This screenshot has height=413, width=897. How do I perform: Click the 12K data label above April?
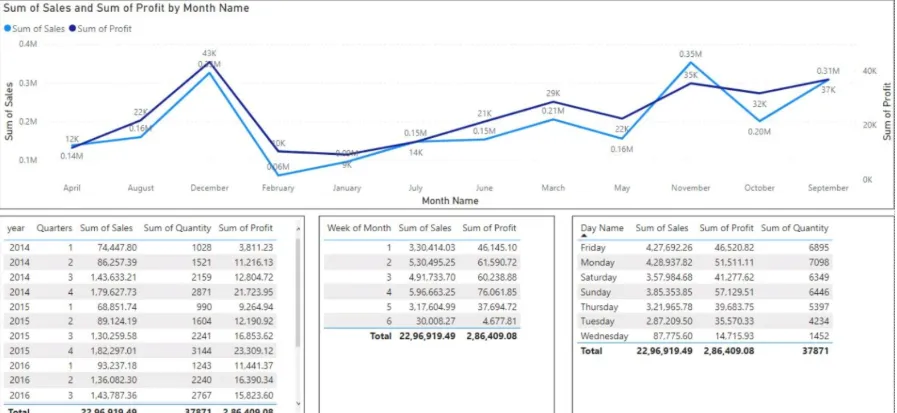tap(72, 139)
